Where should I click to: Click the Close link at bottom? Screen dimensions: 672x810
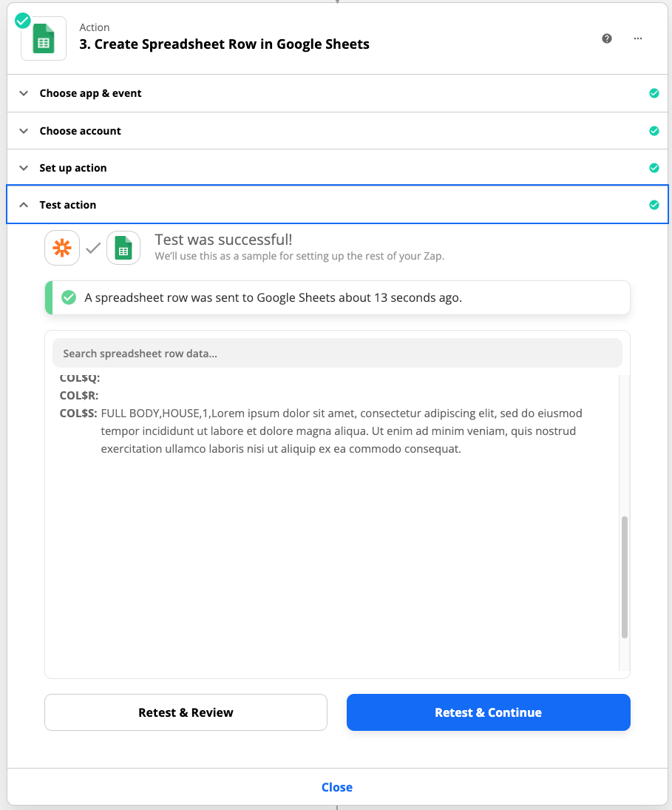coord(337,787)
